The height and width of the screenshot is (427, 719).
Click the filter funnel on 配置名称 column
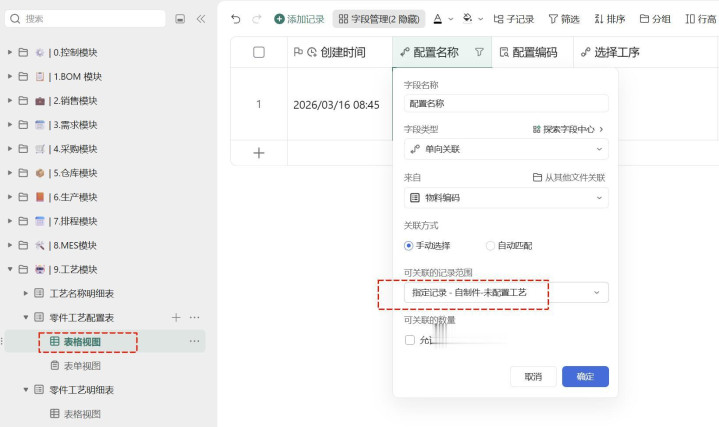click(479, 52)
